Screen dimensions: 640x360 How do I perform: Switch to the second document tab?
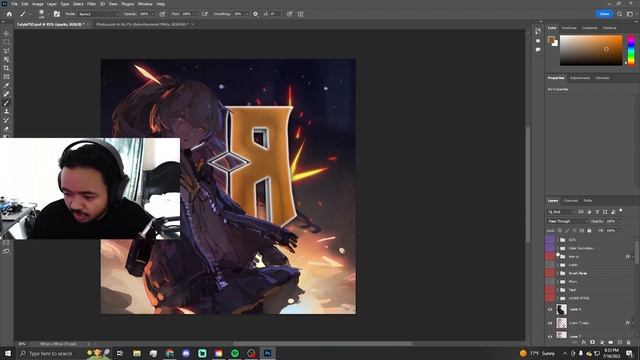coord(142,24)
